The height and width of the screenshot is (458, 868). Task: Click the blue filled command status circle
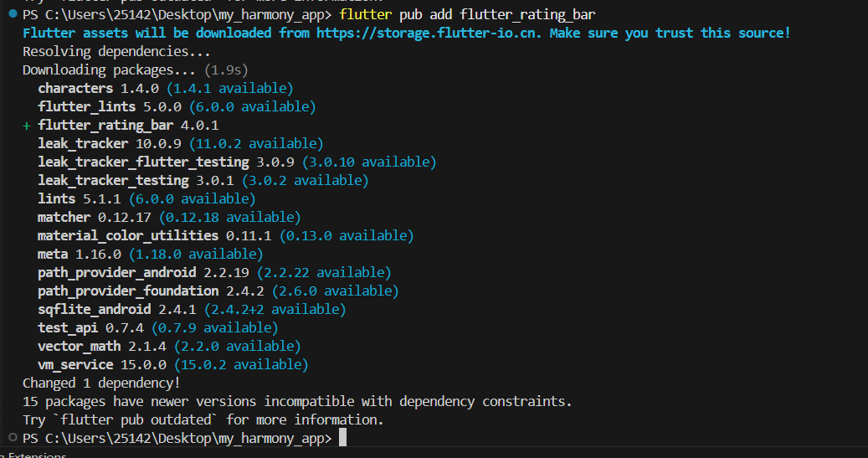13,14
